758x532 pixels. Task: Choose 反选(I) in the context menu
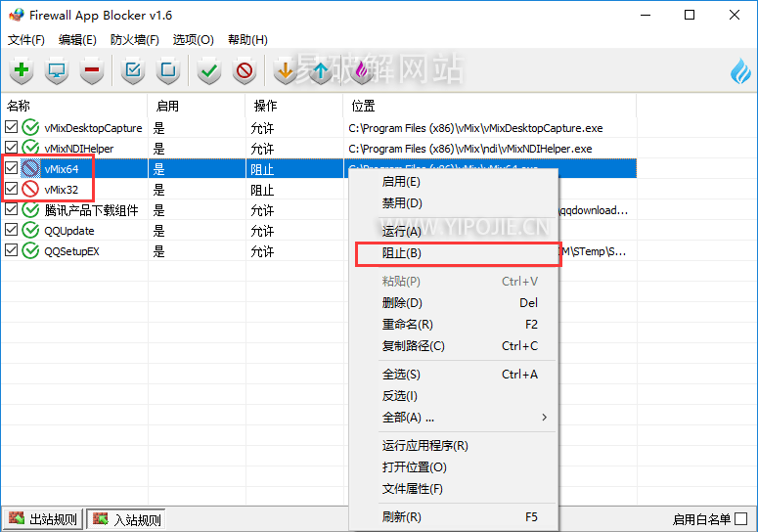pyautogui.click(x=454, y=396)
